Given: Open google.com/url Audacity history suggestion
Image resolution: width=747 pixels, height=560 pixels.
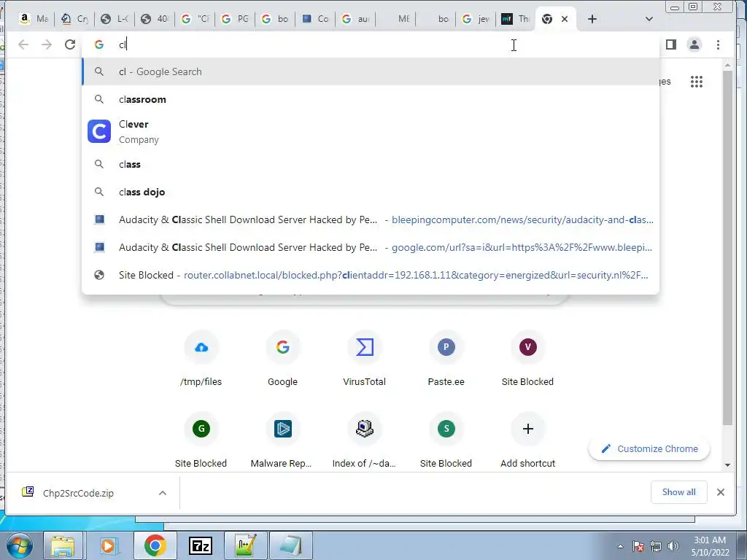Looking at the screenshot, I should pyautogui.click(x=371, y=247).
